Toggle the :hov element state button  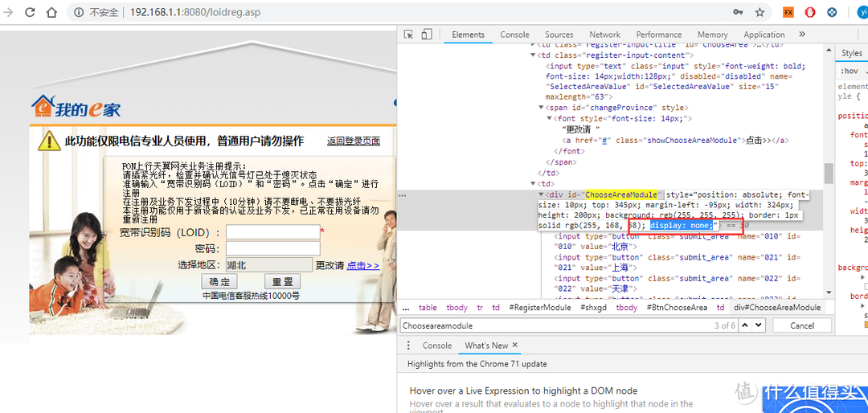[849, 71]
